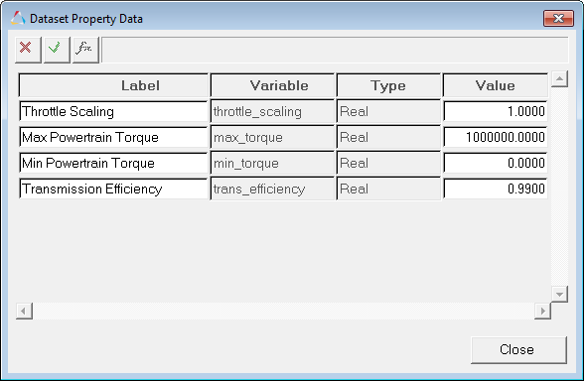Click the Variable column header

click(272, 85)
